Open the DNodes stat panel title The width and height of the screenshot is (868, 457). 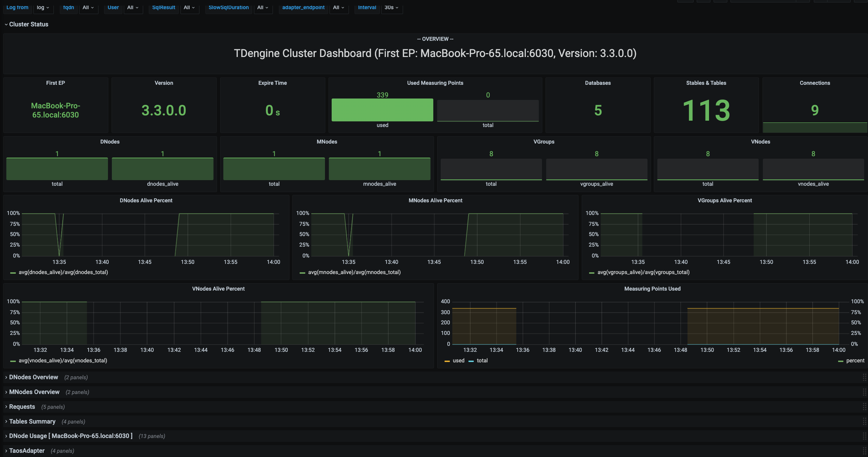tap(110, 142)
